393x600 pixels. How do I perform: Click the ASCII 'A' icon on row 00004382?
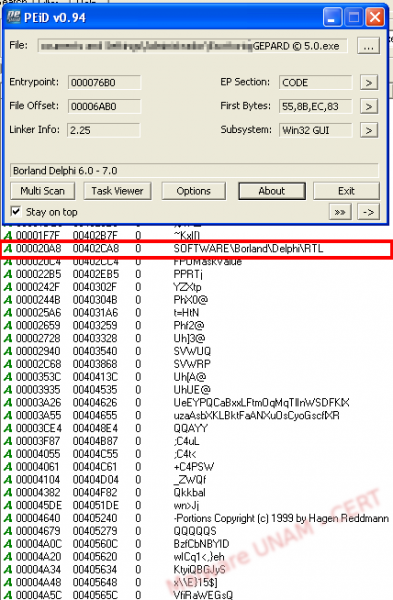(8, 492)
